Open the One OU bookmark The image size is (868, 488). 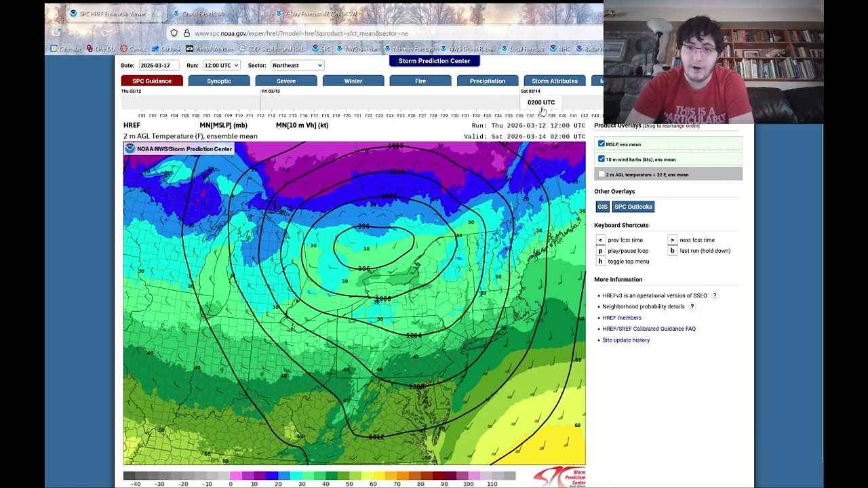coord(100,49)
